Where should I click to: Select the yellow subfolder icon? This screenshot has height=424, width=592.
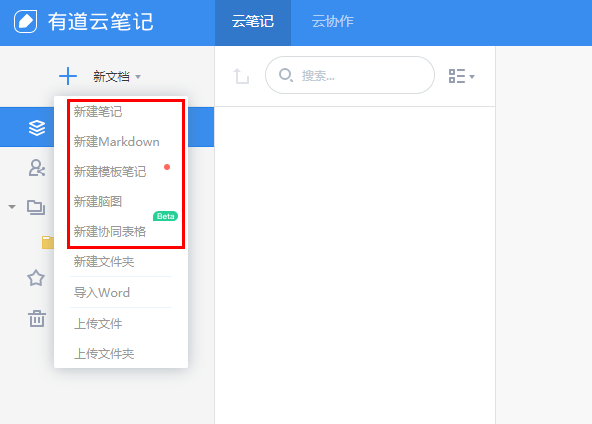coord(48,242)
